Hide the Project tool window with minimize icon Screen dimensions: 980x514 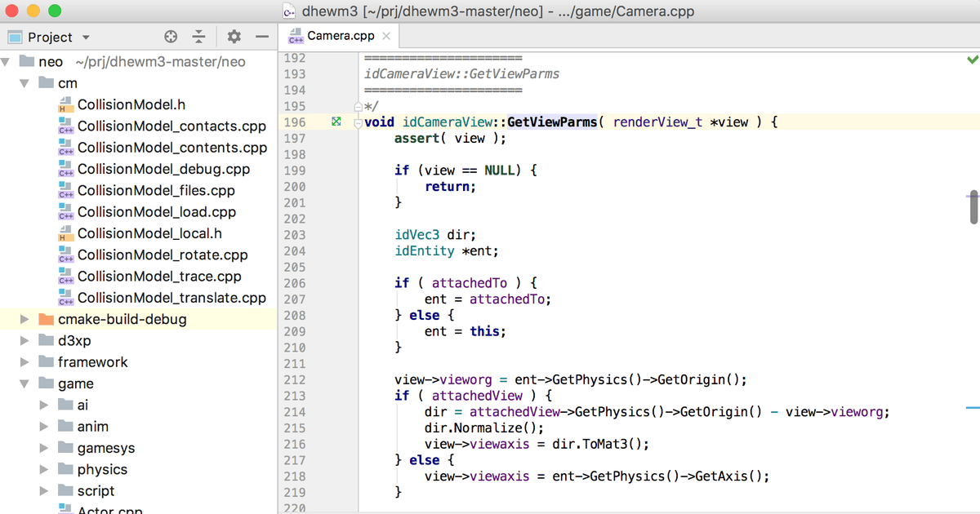261,37
